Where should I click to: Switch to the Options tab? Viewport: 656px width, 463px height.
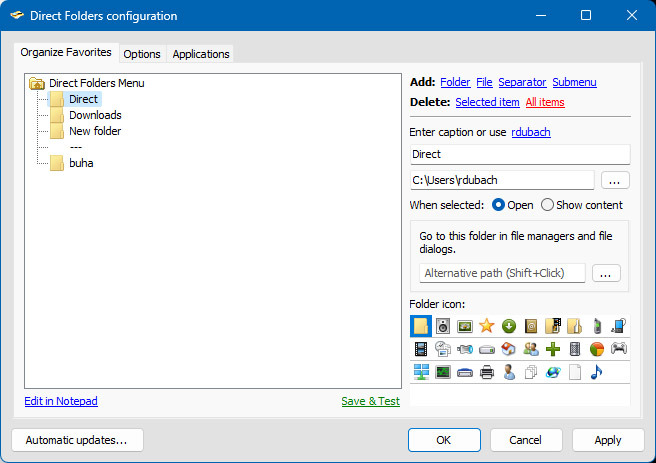tap(142, 54)
